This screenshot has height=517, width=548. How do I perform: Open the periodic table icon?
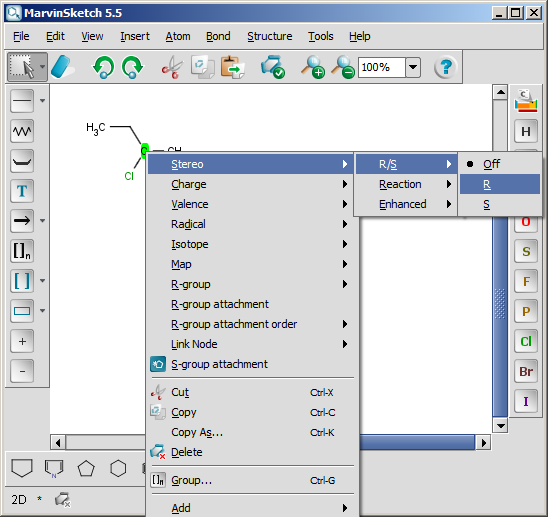click(526, 101)
